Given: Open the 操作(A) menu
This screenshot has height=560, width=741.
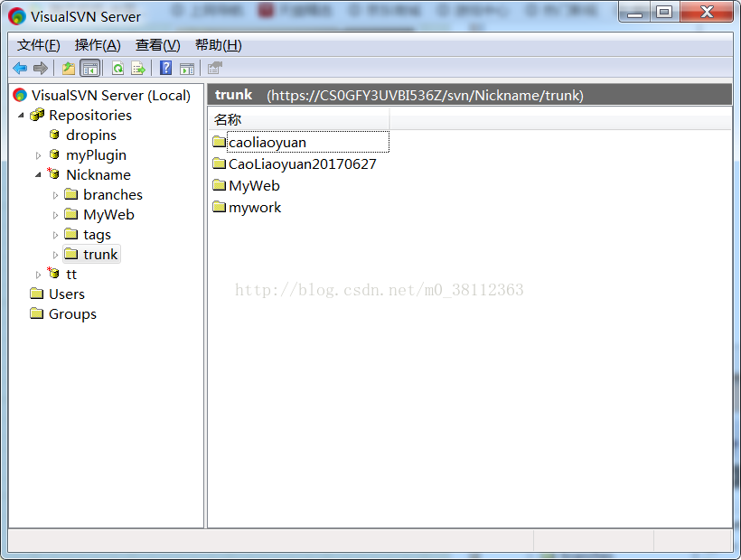Looking at the screenshot, I should point(98,45).
